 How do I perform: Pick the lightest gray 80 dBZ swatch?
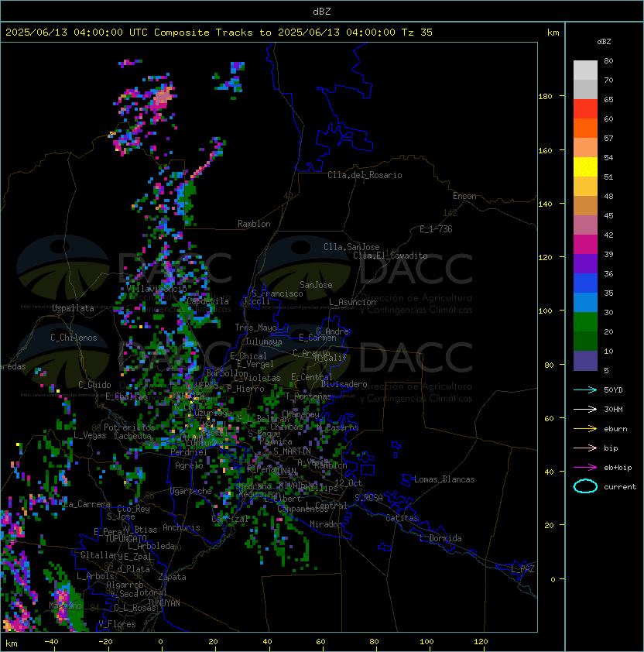point(585,70)
